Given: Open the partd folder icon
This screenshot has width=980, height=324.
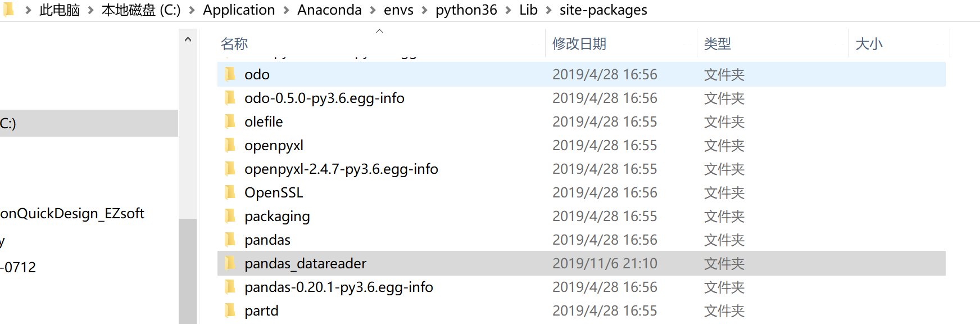Looking at the screenshot, I should [x=230, y=310].
